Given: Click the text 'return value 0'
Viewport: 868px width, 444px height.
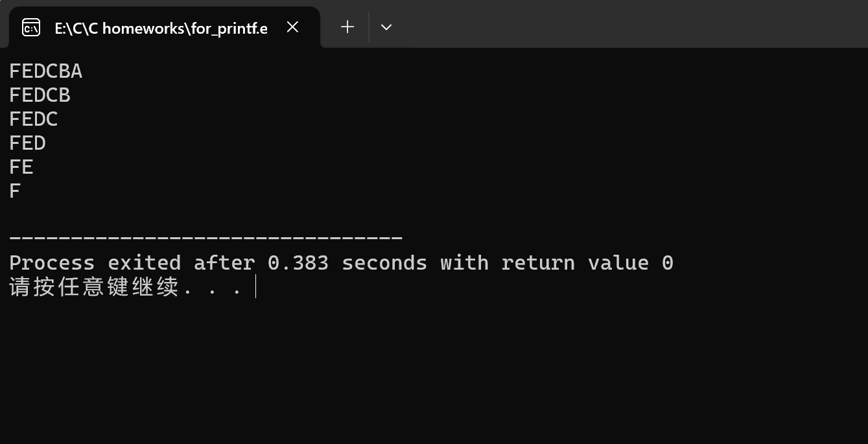Looking at the screenshot, I should pyautogui.click(x=587, y=263).
